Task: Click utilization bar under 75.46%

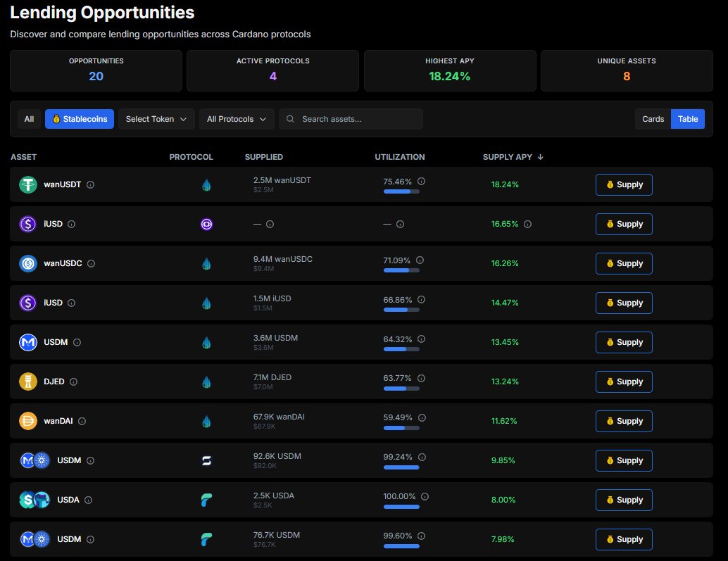Action: (401, 191)
